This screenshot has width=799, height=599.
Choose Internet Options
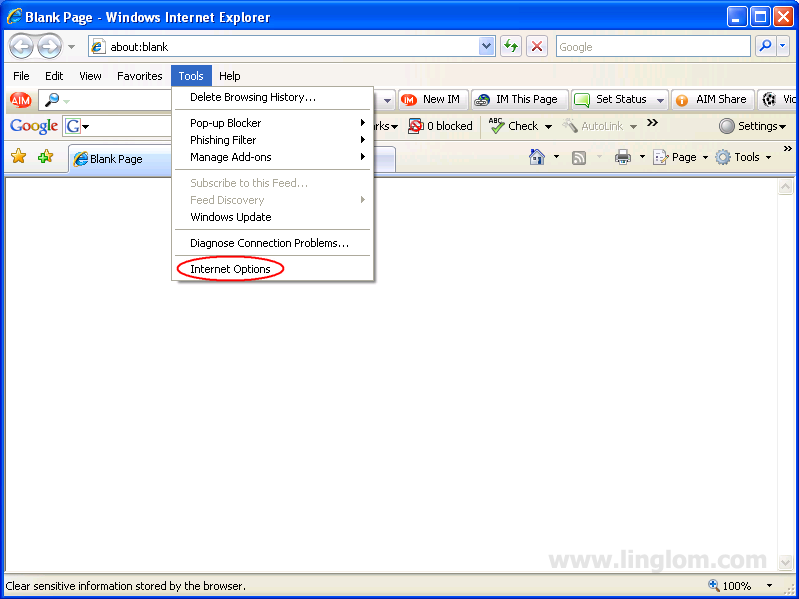273,269
